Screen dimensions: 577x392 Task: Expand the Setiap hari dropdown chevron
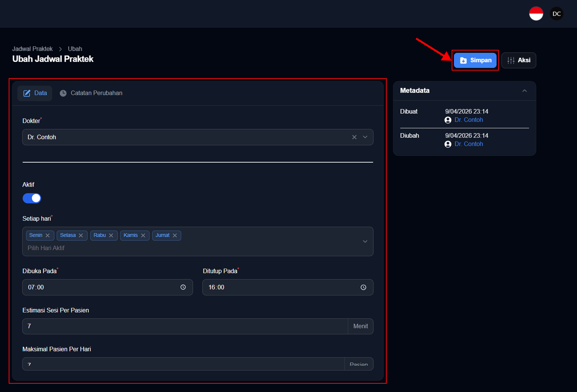pos(365,241)
